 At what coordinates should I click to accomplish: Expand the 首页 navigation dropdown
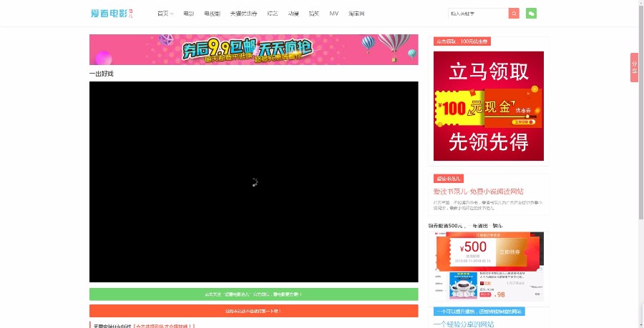click(x=165, y=14)
